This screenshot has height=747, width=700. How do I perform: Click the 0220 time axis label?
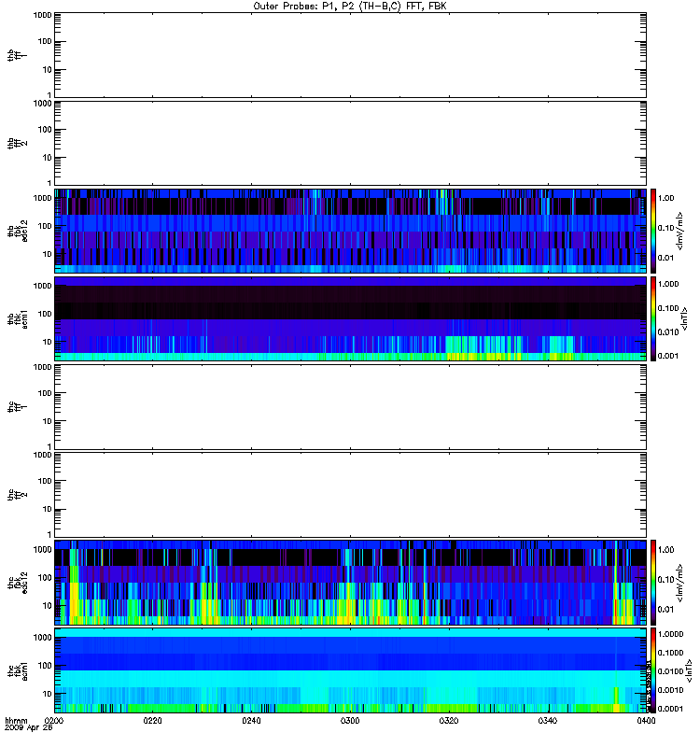(x=152, y=721)
